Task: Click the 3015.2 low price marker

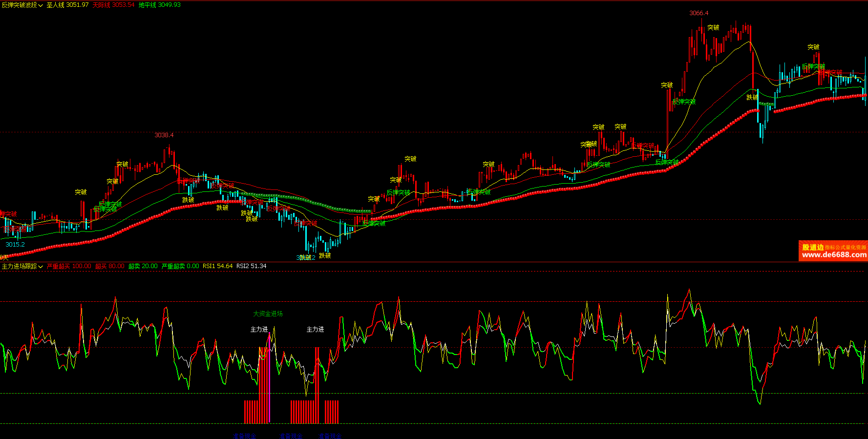Action: click(x=15, y=245)
